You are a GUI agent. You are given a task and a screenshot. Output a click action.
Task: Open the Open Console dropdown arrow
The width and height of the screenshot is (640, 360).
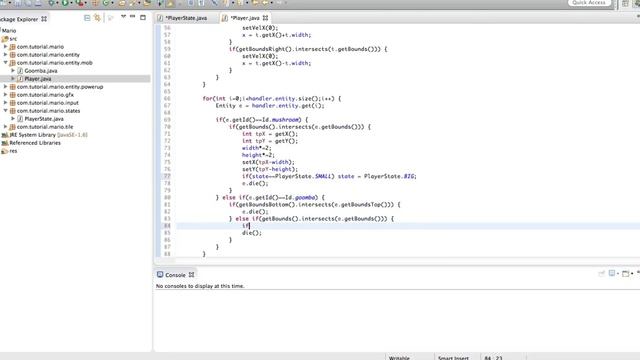632,273
